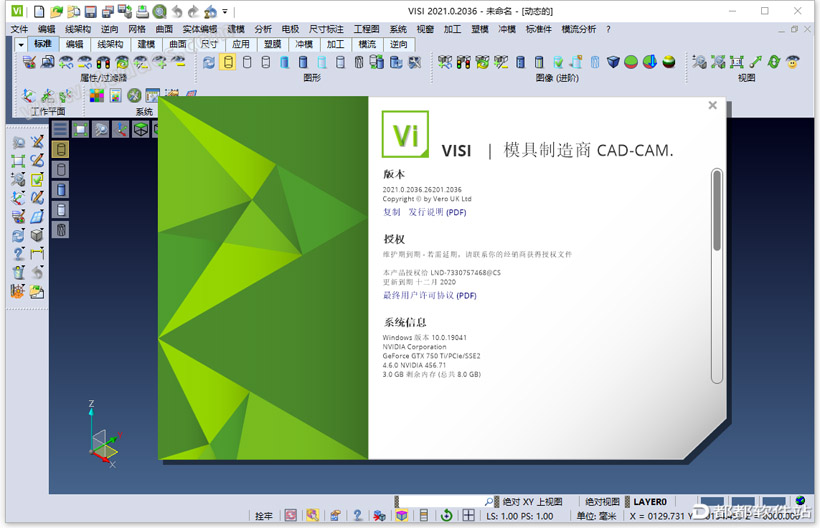Click the wrench settings icon in 系统 group
The image size is (820, 528).
pyautogui.click(x=134, y=95)
